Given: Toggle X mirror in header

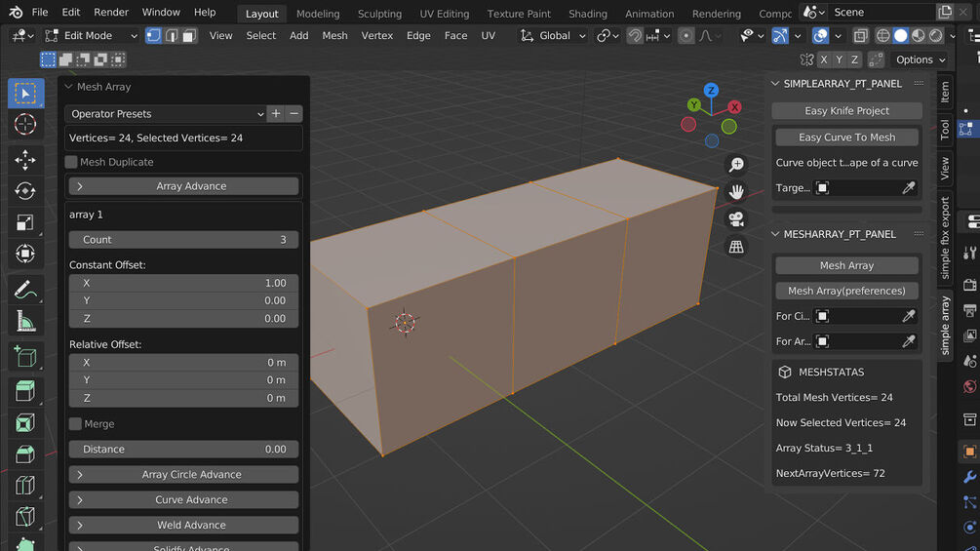Looking at the screenshot, I should (824, 59).
